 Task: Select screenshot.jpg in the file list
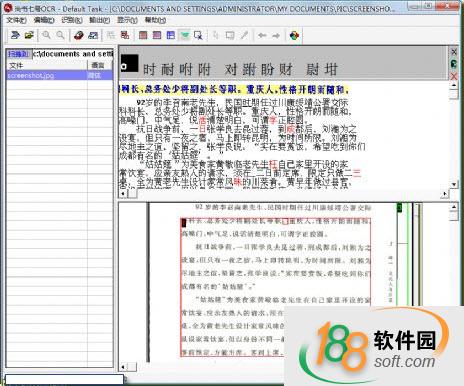click(60, 75)
